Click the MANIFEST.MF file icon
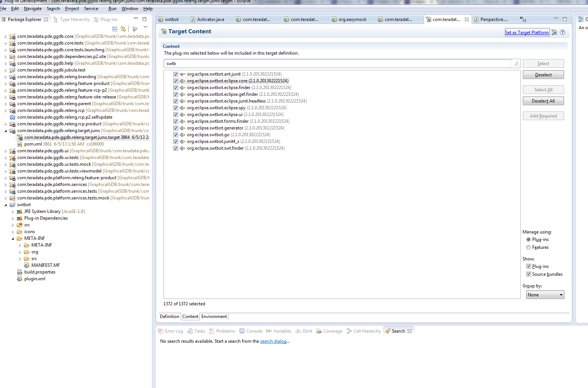The image size is (588, 388). click(27, 265)
